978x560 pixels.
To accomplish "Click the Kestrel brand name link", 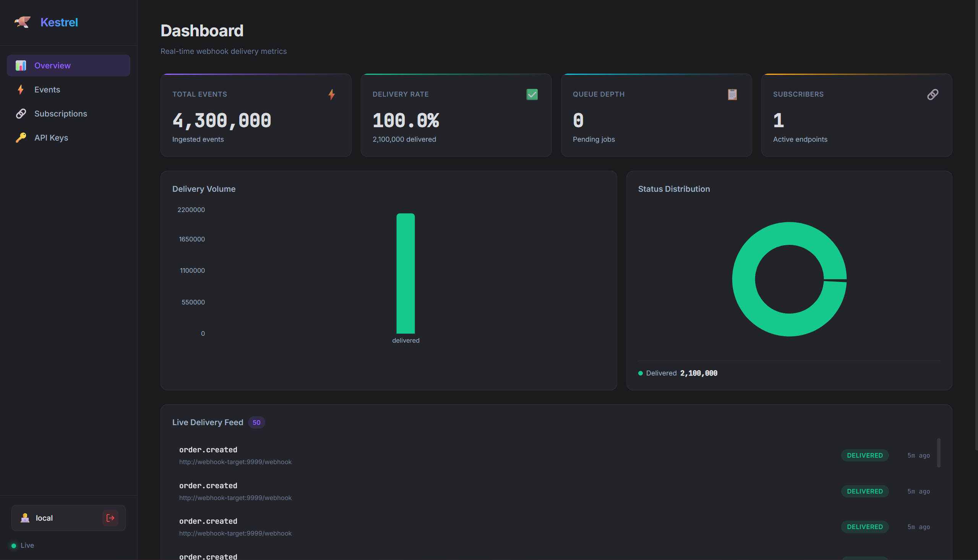I will click(x=59, y=22).
